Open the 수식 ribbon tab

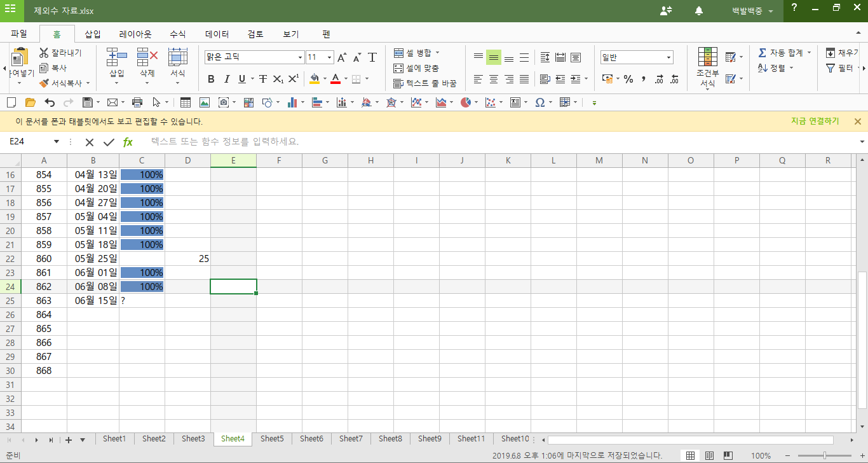point(177,34)
